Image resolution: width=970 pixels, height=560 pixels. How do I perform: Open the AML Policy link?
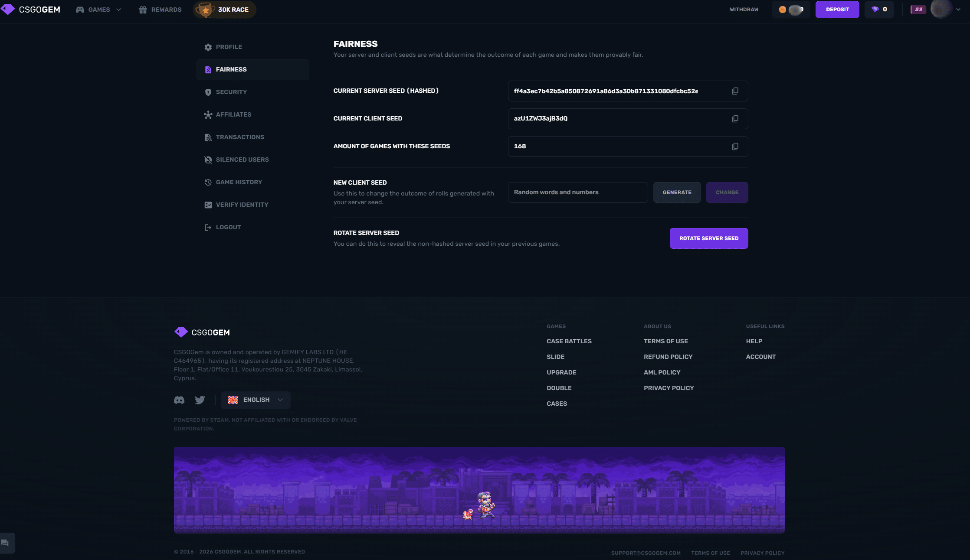(x=662, y=372)
